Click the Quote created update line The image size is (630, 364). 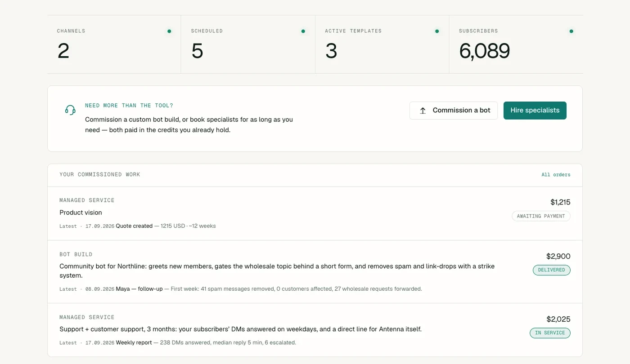pyautogui.click(x=138, y=226)
